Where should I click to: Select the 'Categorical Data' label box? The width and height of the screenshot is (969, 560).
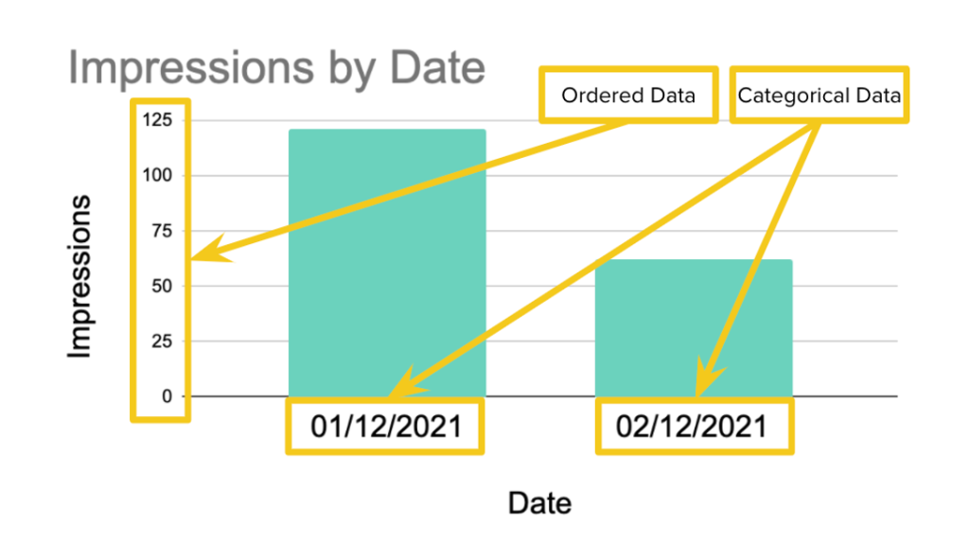819,96
